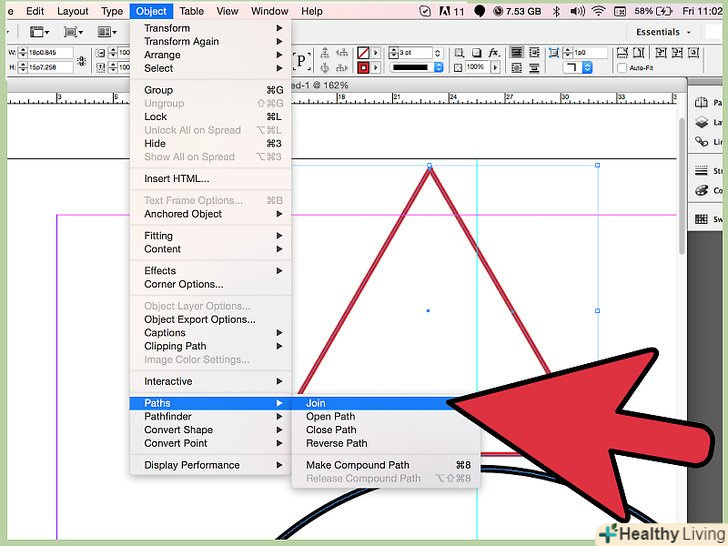Viewport: 728px width, 546px height.
Task: Choose Open Path
Action: click(x=385, y=416)
